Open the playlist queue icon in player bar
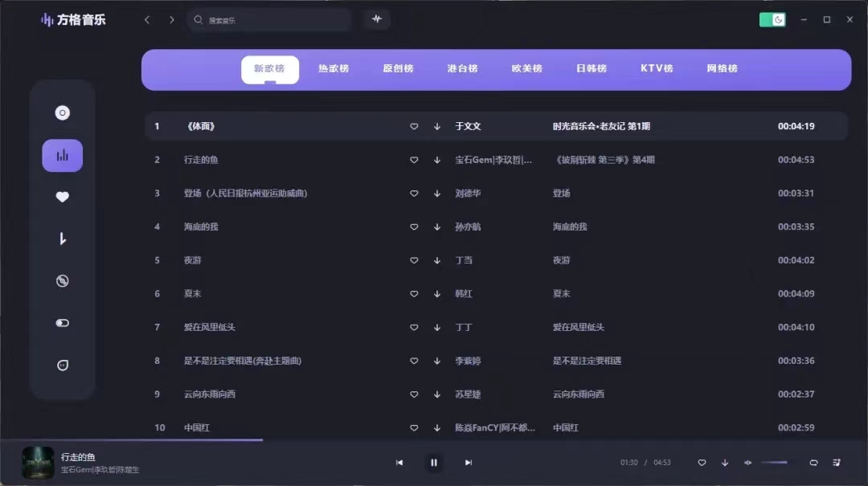Image resolution: width=868 pixels, height=486 pixels. [x=837, y=463]
